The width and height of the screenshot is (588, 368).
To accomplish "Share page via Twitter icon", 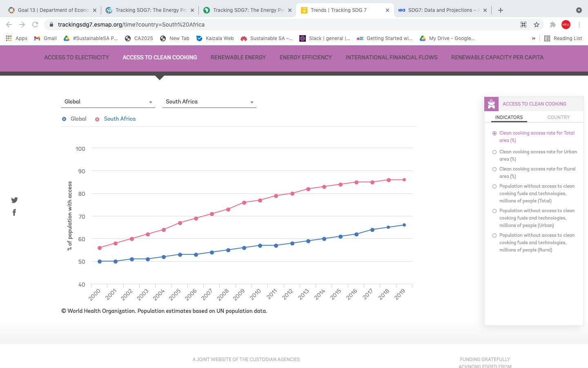I will (14, 200).
